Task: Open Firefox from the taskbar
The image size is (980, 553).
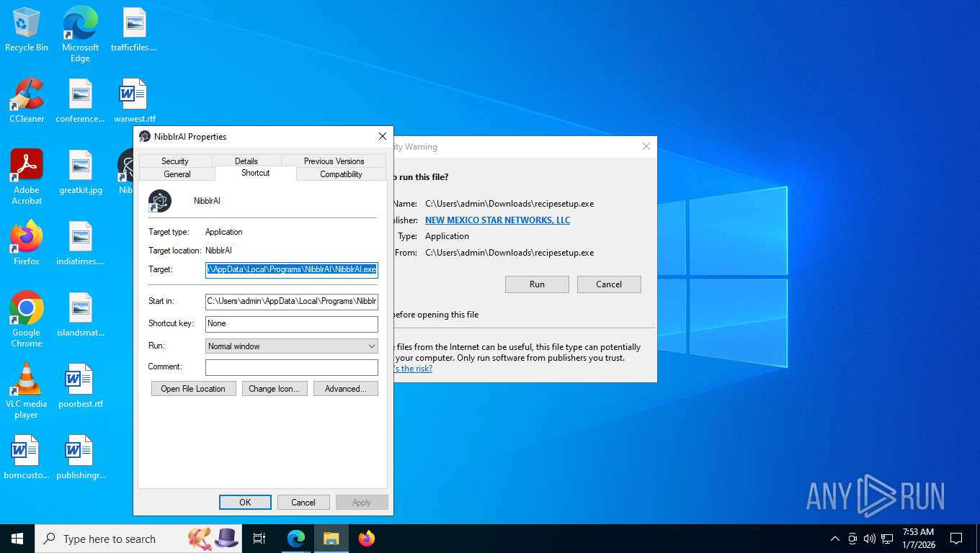Action: [x=367, y=539]
